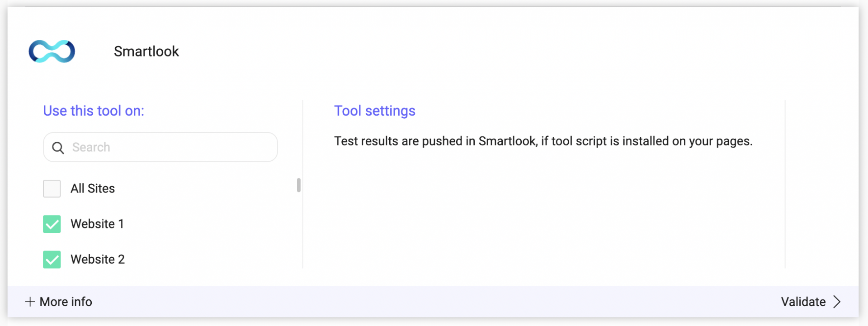Uncheck the Website 2 checkbox
868x326 pixels.
coord(52,260)
